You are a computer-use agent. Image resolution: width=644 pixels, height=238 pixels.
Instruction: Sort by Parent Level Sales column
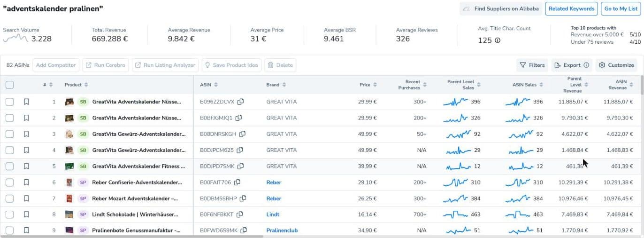click(x=478, y=85)
